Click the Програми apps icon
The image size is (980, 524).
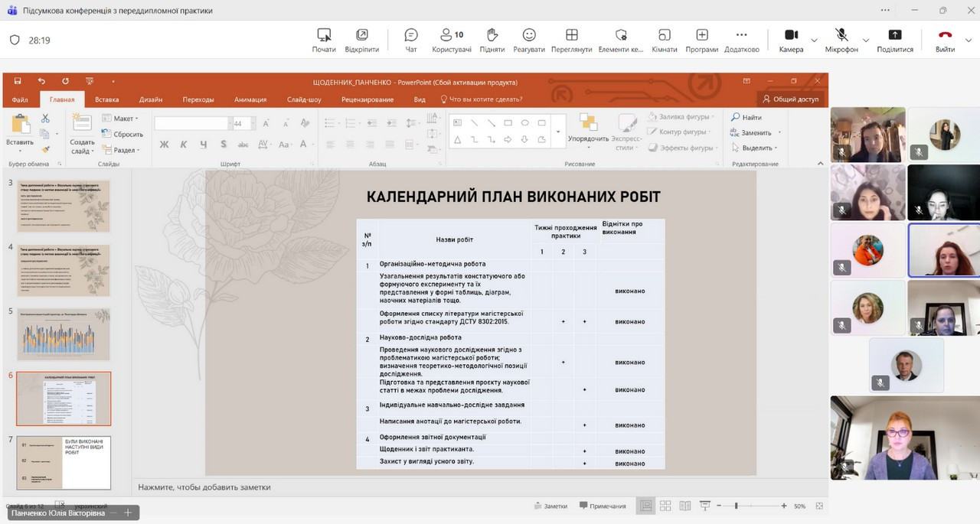click(701, 40)
